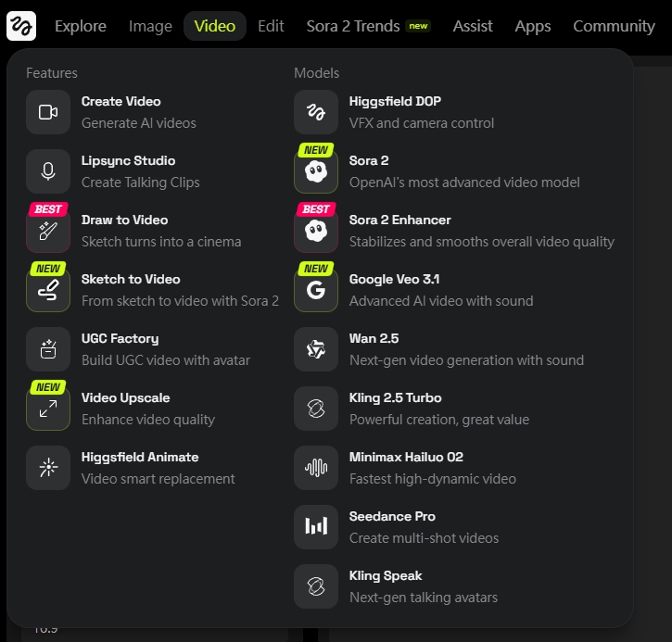Open Lipsync Studio microphone icon
672x642 pixels.
[48, 171]
